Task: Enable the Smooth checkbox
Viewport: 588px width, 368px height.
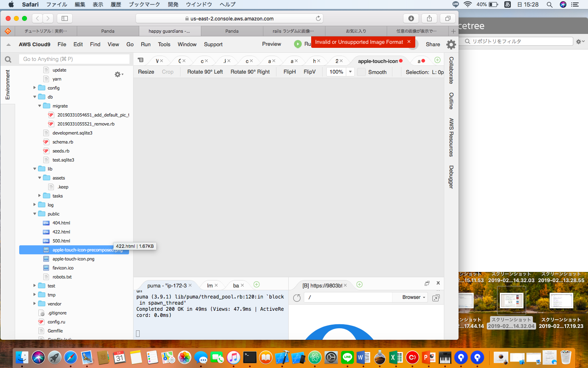Action: 361,72
